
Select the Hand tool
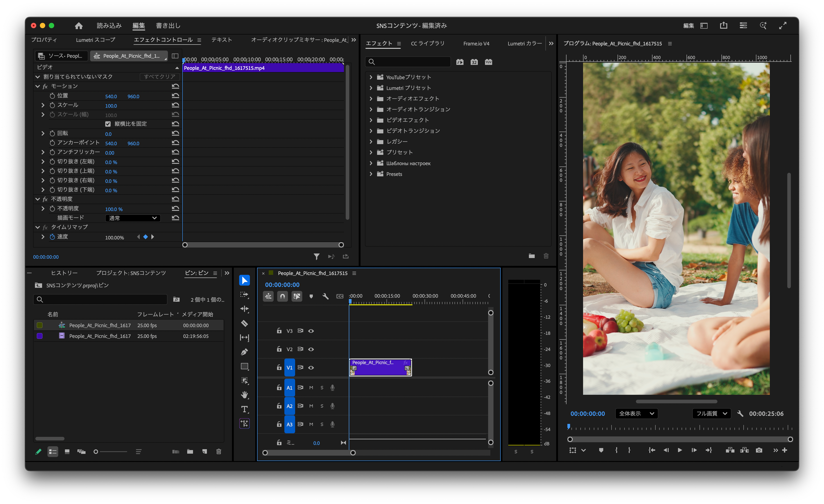pos(245,395)
